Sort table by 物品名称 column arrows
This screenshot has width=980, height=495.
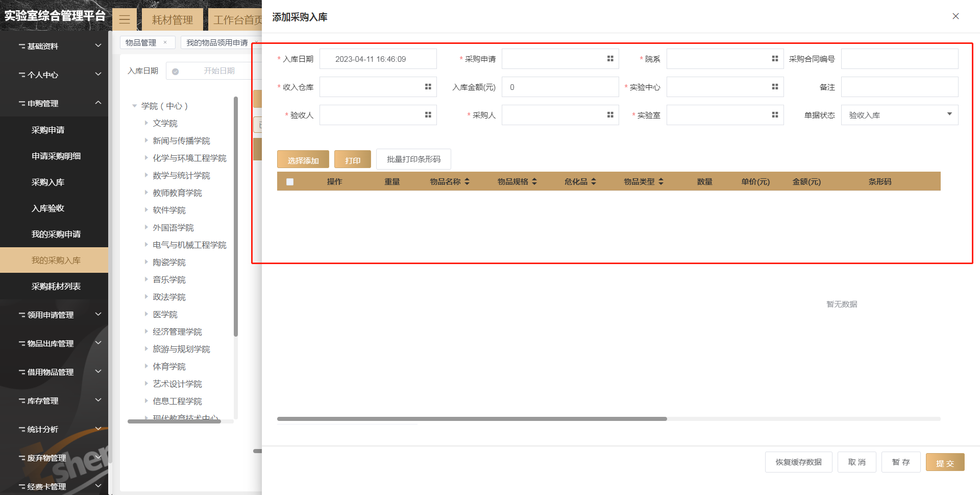point(467,181)
